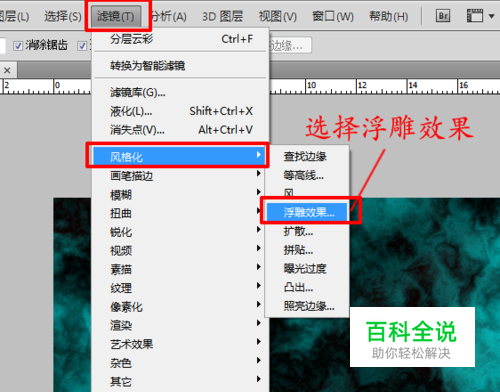Open the 分析(A) menu
The width and height of the screenshot is (500, 392).
tap(168, 16)
